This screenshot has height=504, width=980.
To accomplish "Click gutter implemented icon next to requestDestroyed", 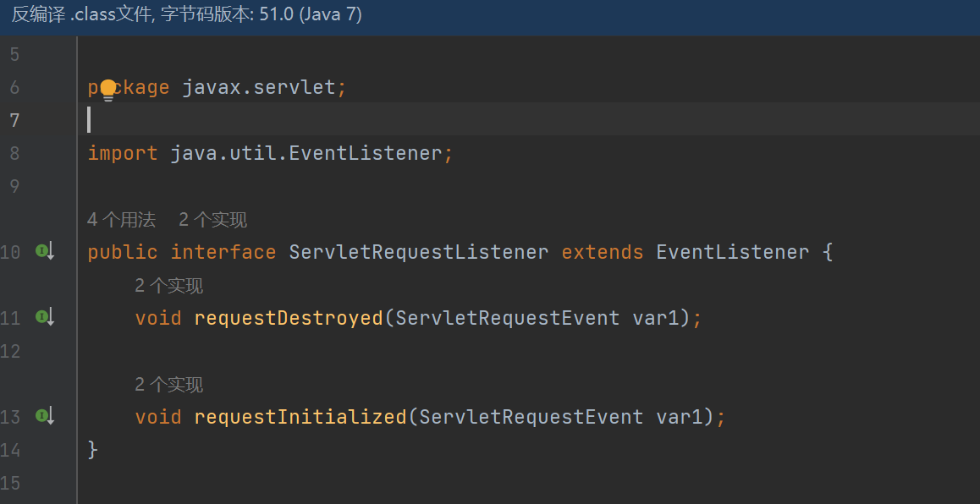I will pos(44,317).
